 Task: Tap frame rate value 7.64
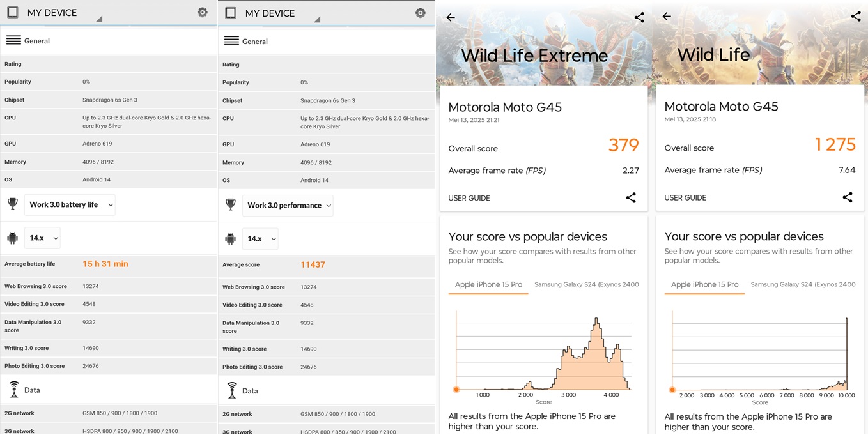coord(847,170)
